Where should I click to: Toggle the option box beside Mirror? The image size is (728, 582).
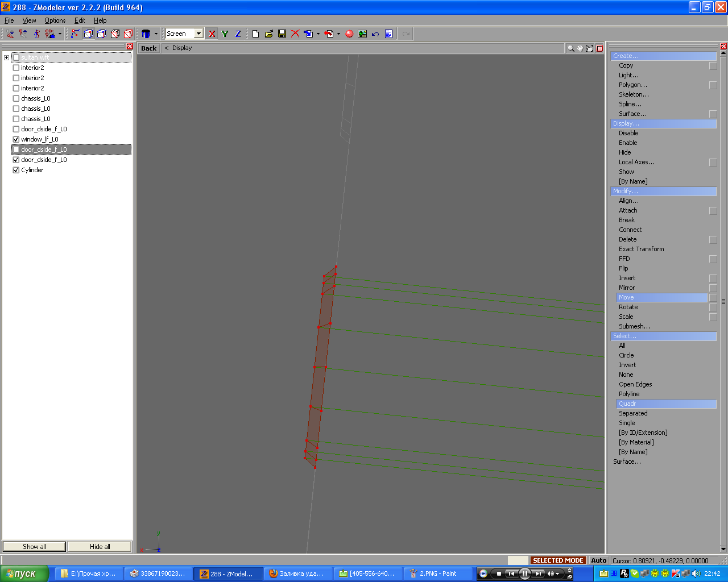tap(713, 288)
